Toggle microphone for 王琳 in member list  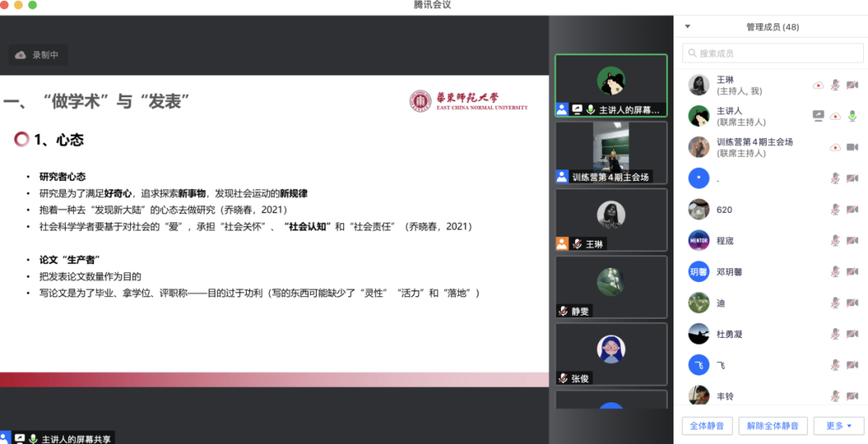pyautogui.click(x=835, y=85)
